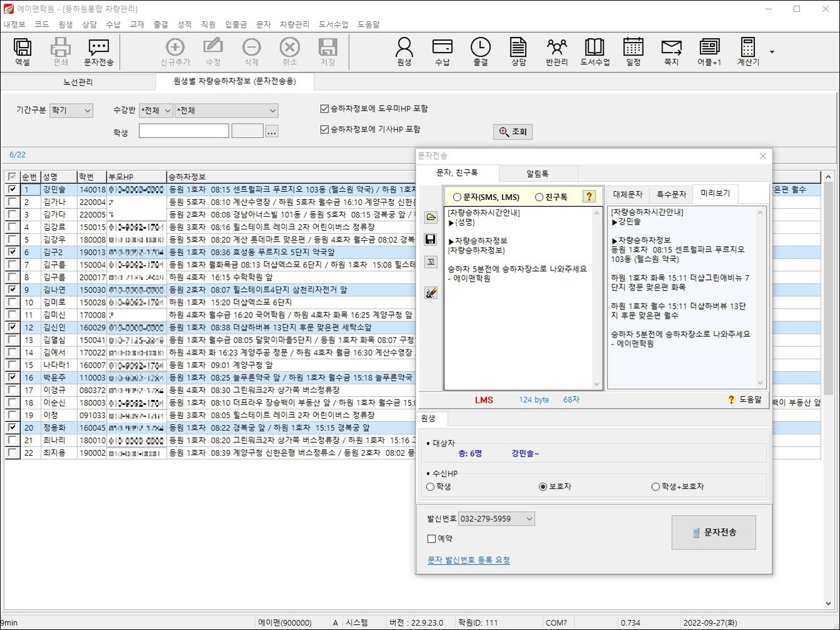The image size is (840, 630).
Task: Switch to the 알림톡 tab
Action: 538,174
